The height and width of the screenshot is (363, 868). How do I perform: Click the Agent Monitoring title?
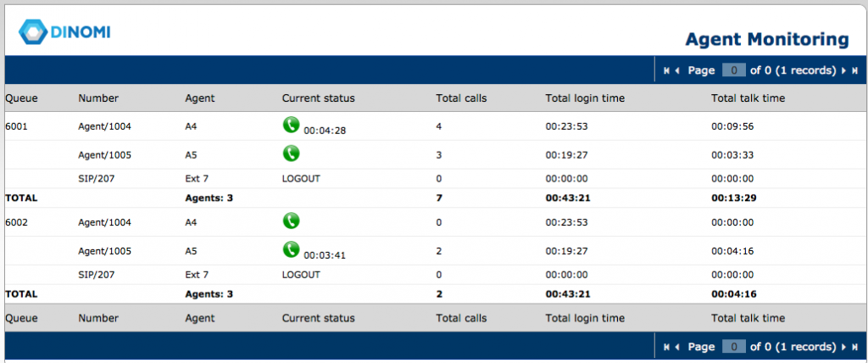click(x=766, y=39)
